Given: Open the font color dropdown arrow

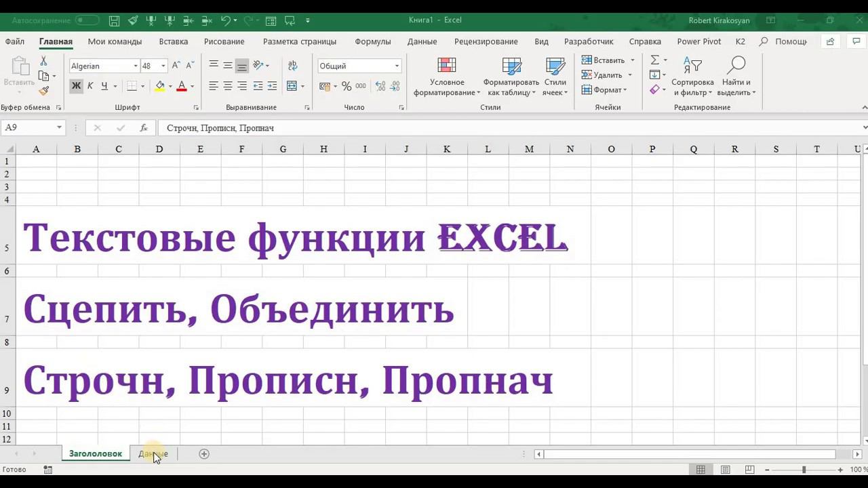Looking at the screenshot, I should tap(192, 86).
